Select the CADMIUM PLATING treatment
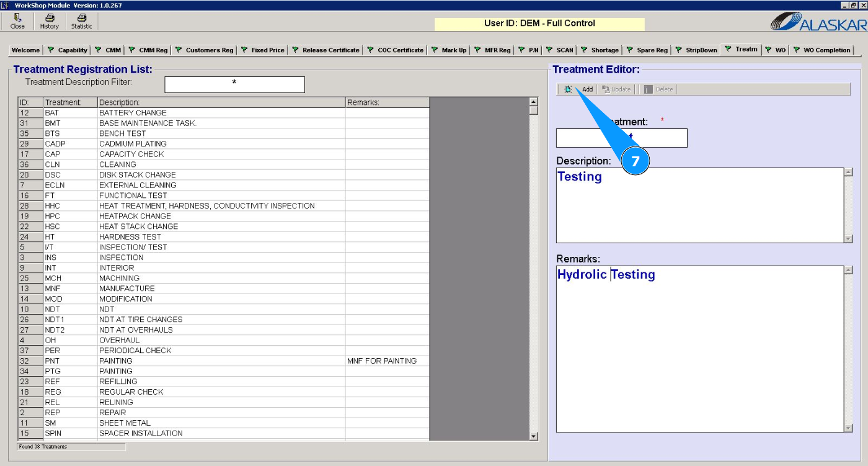Image resolution: width=868 pixels, height=466 pixels. pos(223,144)
